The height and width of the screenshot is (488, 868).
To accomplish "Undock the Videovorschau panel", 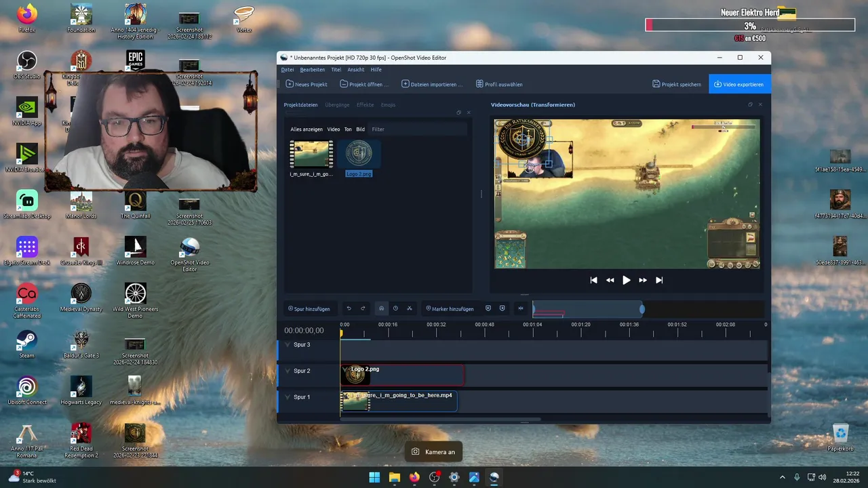I will pyautogui.click(x=750, y=104).
